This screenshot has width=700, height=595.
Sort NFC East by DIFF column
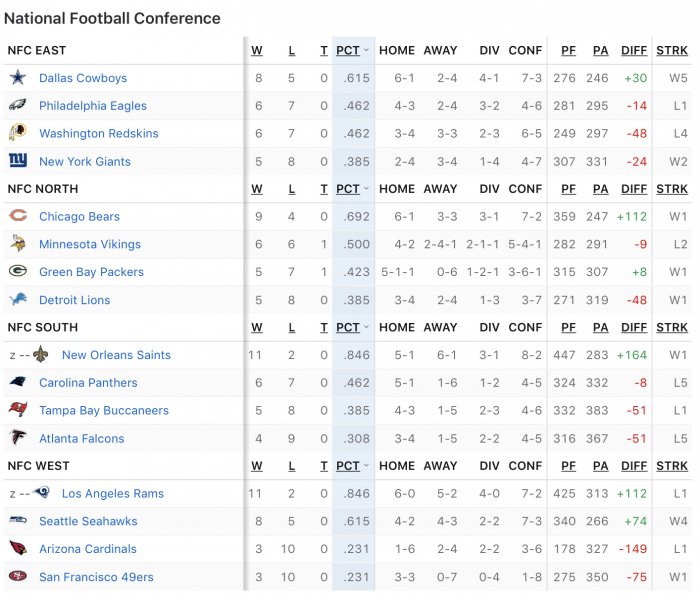[634, 50]
